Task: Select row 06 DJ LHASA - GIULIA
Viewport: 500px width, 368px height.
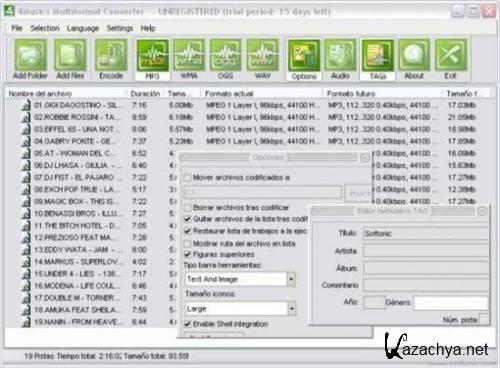Action: click(78, 166)
